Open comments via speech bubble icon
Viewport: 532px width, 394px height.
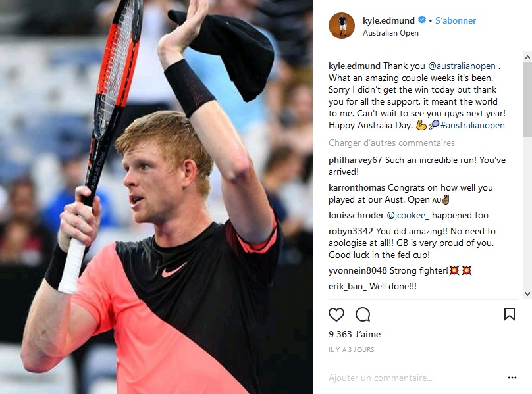click(x=363, y=314)
